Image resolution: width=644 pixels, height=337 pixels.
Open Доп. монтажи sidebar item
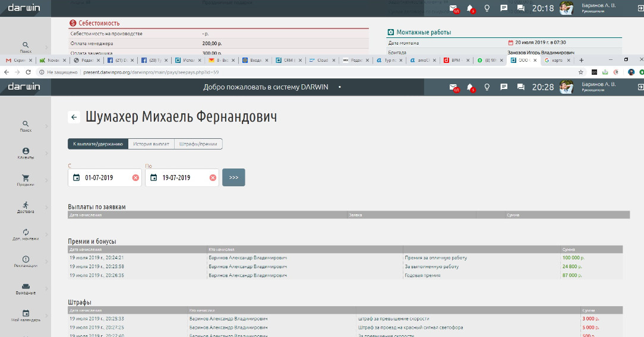26,233
